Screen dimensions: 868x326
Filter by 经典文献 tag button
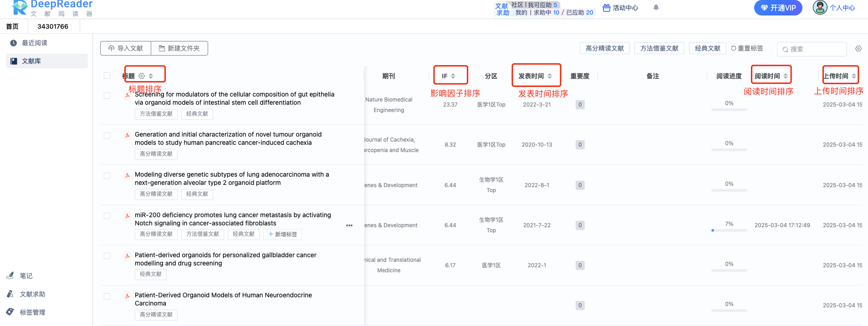click(708, 48)
